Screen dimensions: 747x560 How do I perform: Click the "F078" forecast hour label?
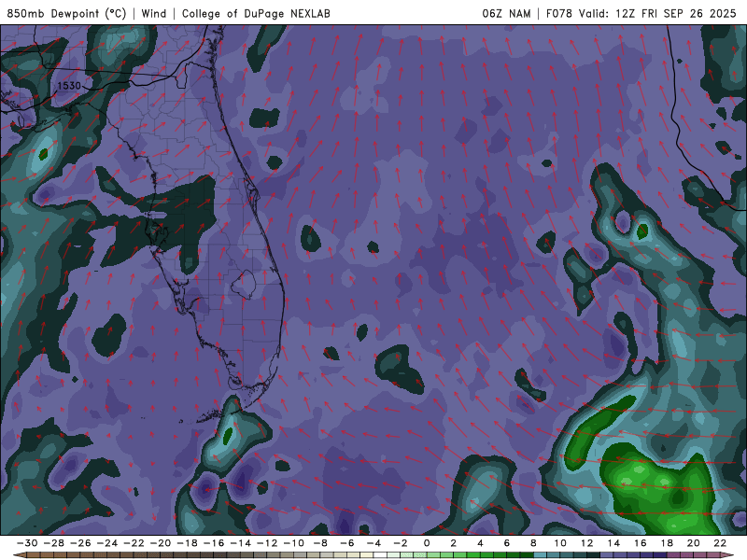pyautogui.click(x=558, y=13)
